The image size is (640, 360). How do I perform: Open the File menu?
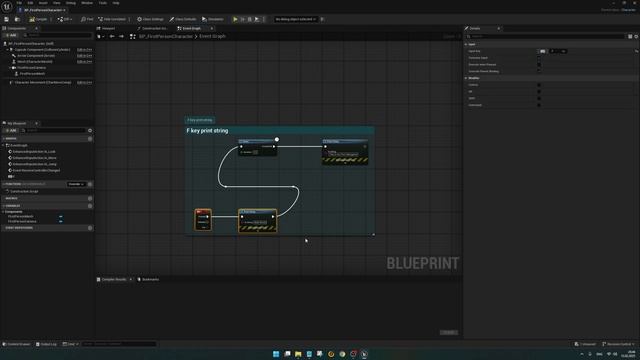(x=19, y=3)
